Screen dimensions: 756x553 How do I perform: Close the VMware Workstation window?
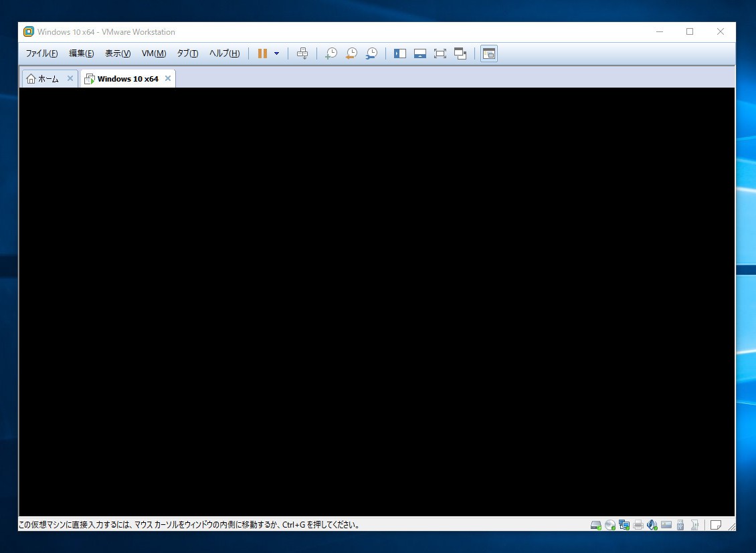click(x=721, y=32)
